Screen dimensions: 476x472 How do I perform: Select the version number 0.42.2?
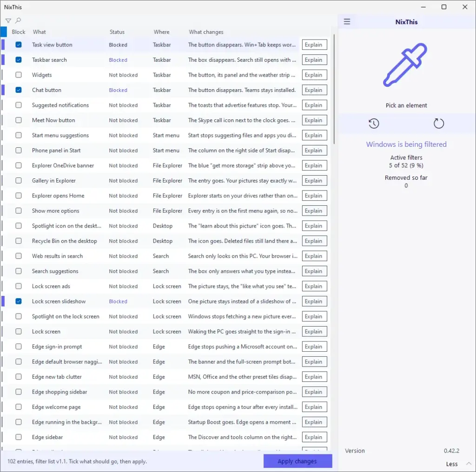pyautogui.click(x=451, y=451)
